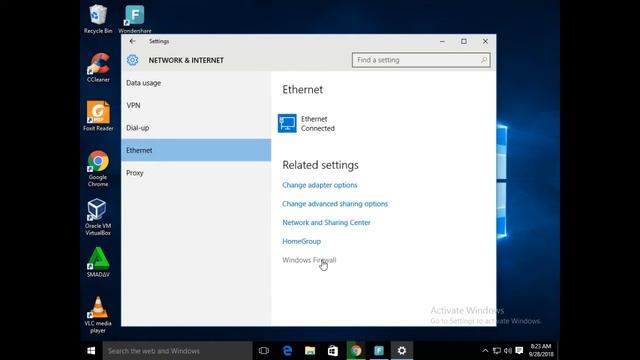The height and width of the screenshot is (360, 640).
Task: Launch Google Chrome from the desktop
Action: 98,169
